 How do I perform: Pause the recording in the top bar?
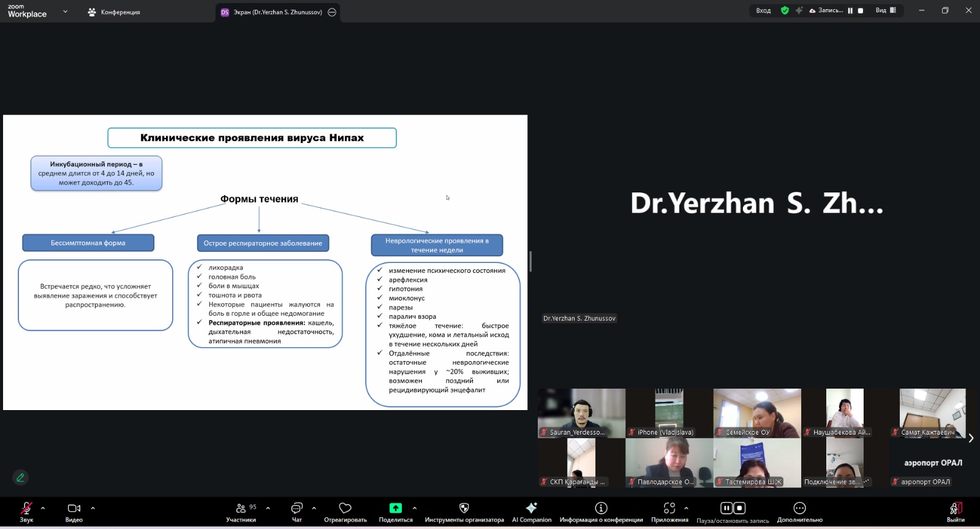pos(850,10)
